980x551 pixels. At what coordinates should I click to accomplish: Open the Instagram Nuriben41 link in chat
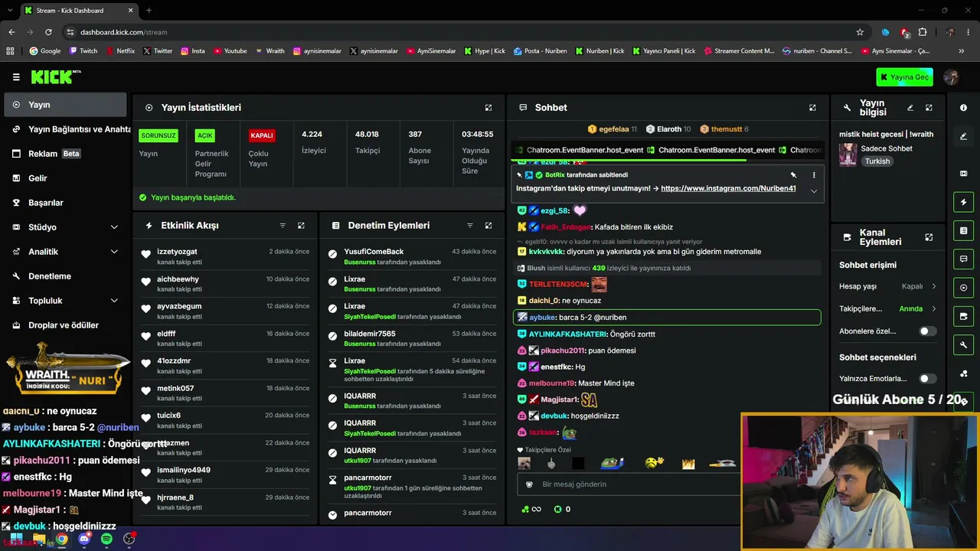pyautogui.click(x=728, y=188)
